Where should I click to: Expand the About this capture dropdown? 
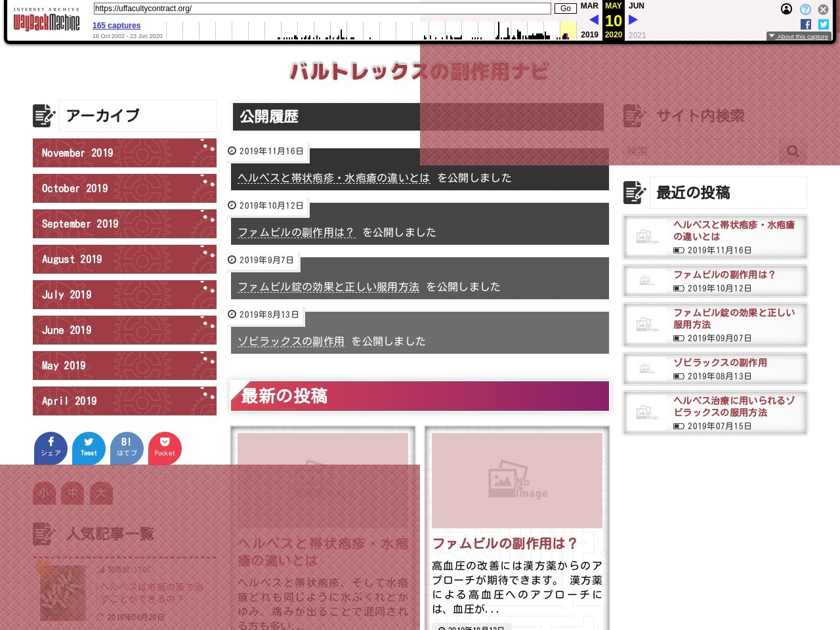[799, 37]
